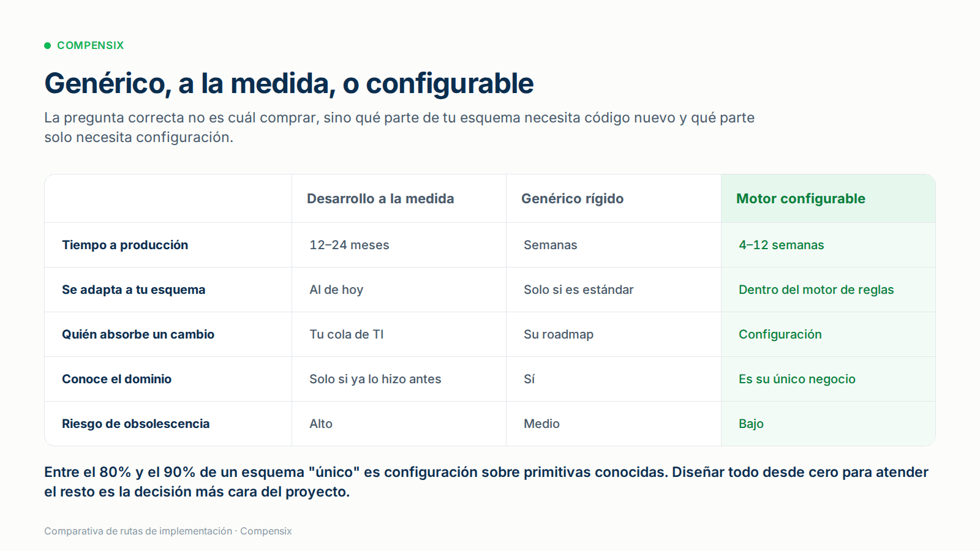Click the Su roadmap cell
This screenshot has height=551, width=980.
pos(558,334)
